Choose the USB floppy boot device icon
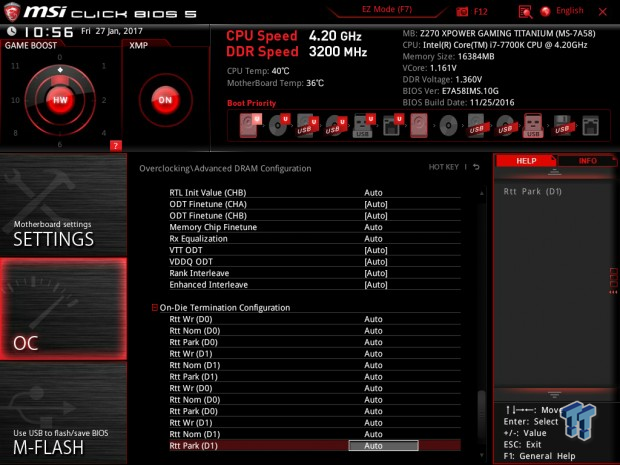This screenshot has width=620, height=465. click(562, 125)
